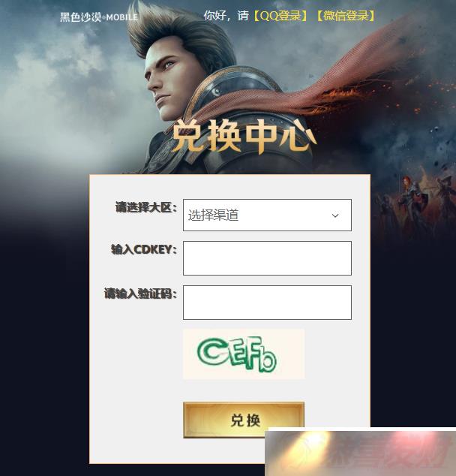Click the 黑色沙漠 MOBILE logo

click(x=99, y=17)
